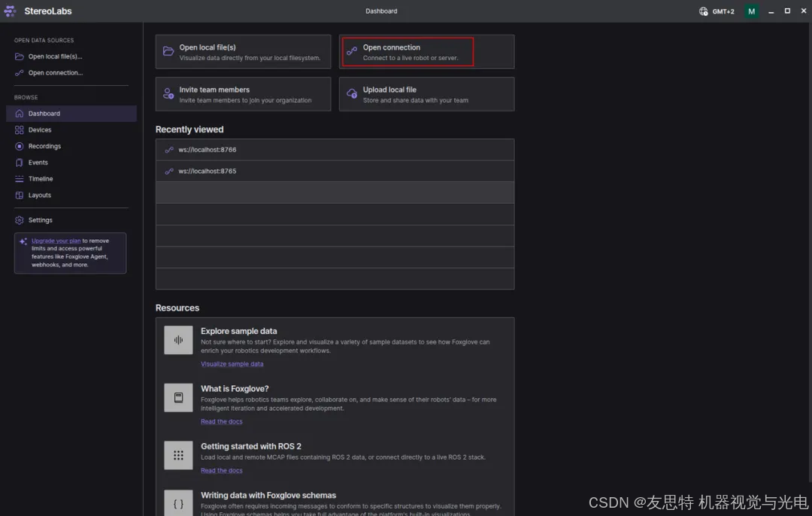812x516 pixels.
Task: Open Recordings in the sidebar
Action: coord(71,146)
